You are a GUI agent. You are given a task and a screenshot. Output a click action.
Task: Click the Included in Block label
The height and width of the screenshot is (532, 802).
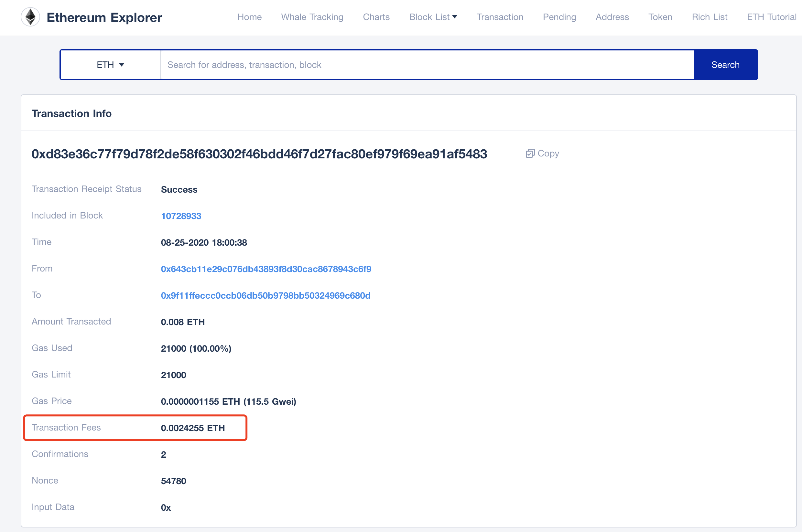[67, 216]
